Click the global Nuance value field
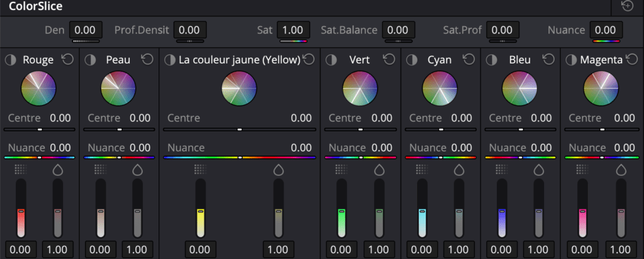The width and height of the screenshot is (644, 259). [x=606, y=30]
